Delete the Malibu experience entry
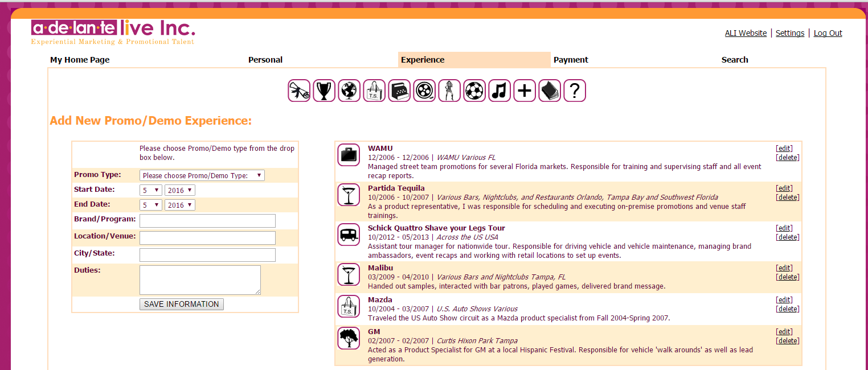Screen dimensions: 868x370 point(788,277)
